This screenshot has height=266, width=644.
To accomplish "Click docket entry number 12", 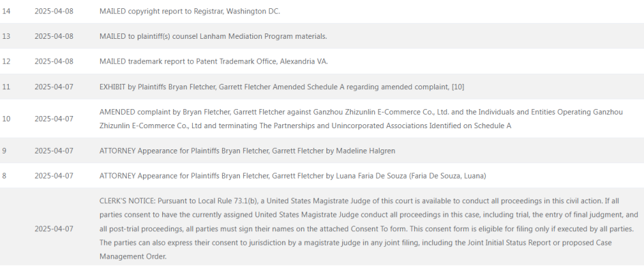I will (6, 61).
